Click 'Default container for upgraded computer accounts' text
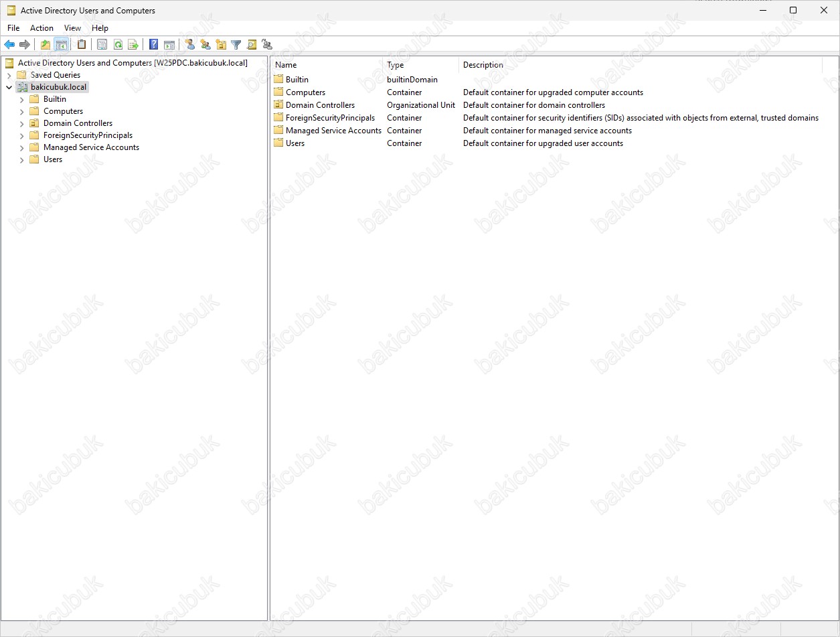840x637 pixels. click(x=553, y=92)
